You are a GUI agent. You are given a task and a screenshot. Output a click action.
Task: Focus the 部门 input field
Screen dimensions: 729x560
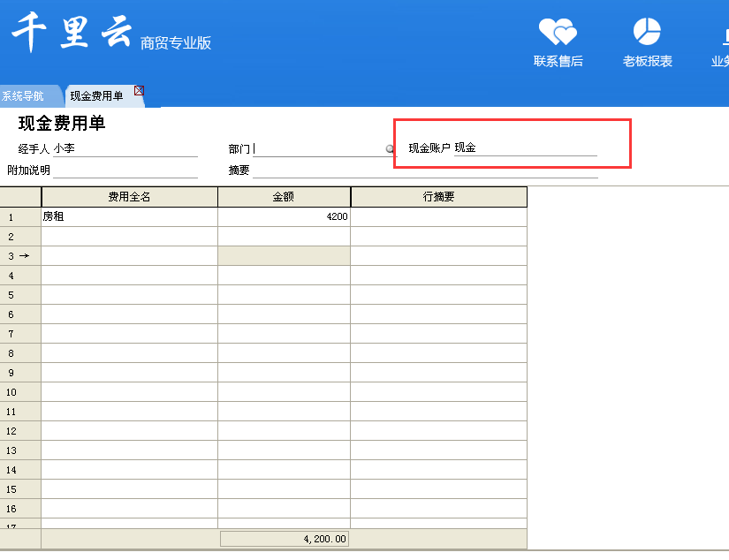[x=318, y=148]
